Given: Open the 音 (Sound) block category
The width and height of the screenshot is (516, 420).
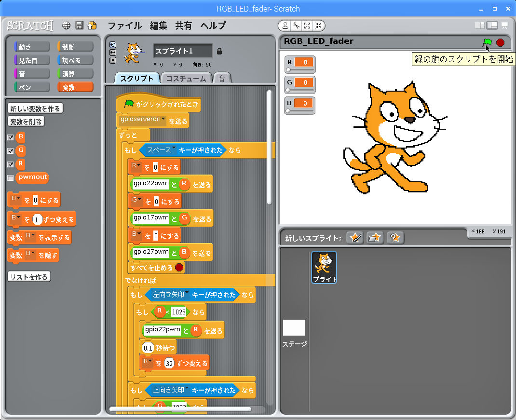Looking at the screenshot, I should click(x=32, y=74).
